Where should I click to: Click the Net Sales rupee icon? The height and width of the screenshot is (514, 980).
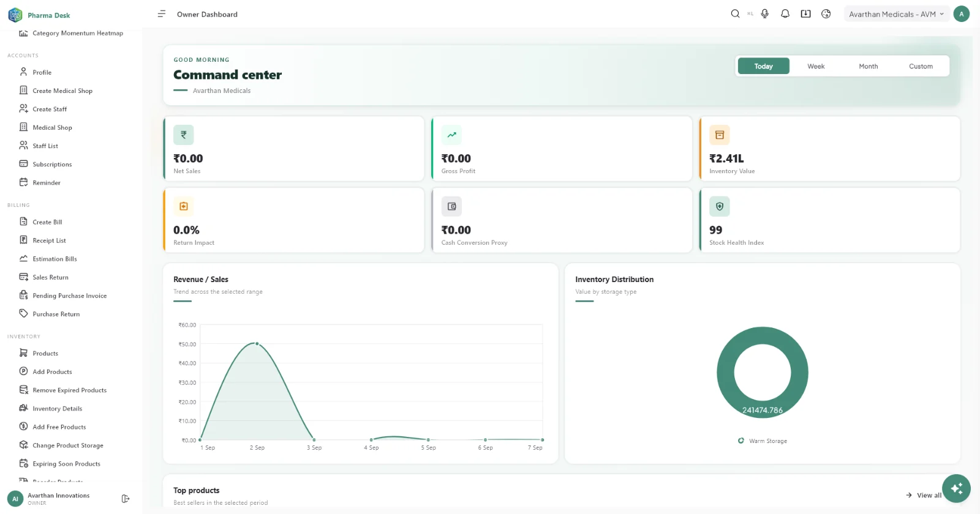[x=184, y=135]
